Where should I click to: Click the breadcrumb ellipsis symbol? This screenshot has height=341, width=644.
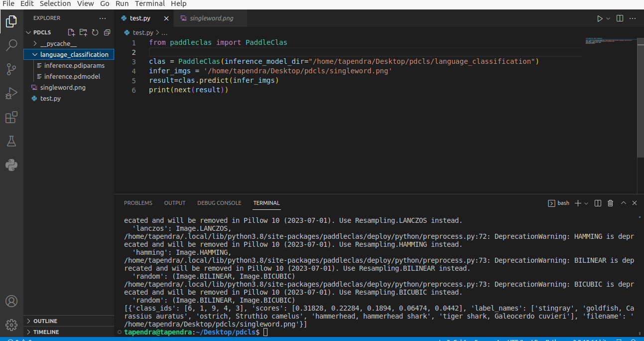coord(164,32)
